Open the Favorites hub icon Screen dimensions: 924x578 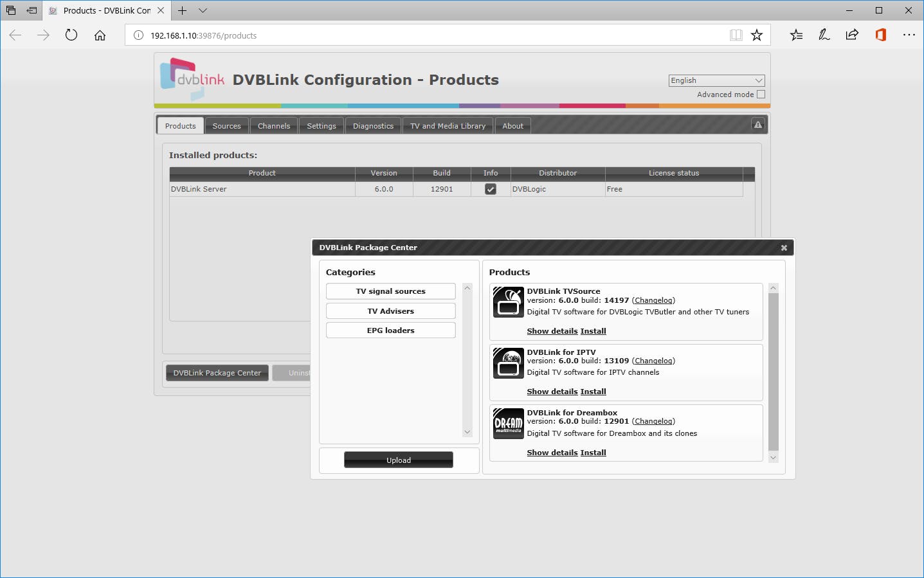[796, 35]
